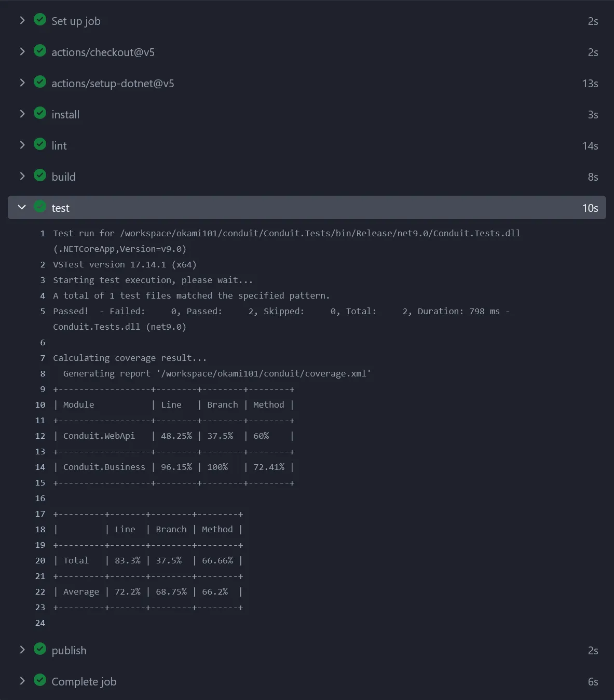This screenshot has height=700, width=614.
Task: Select the actions/setup-dotnet@v5 step name
Action: pyautogui.click(x=113, y=84)
